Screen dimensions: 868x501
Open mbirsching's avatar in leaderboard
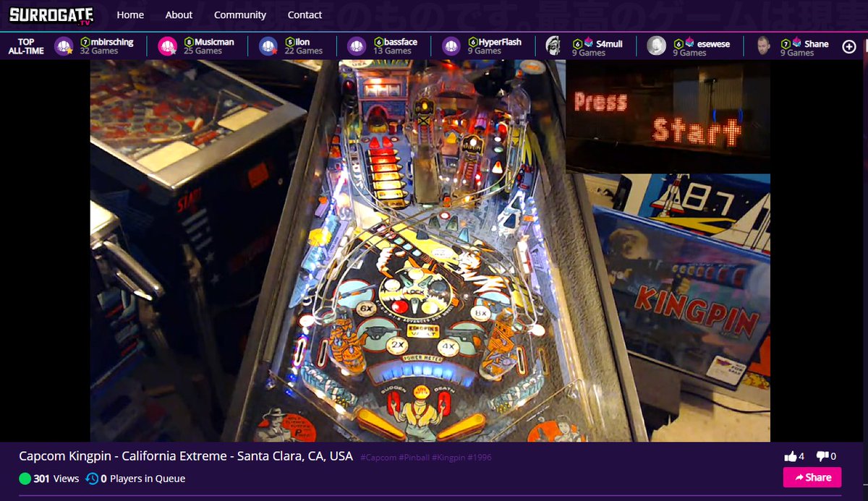[64, 46]
